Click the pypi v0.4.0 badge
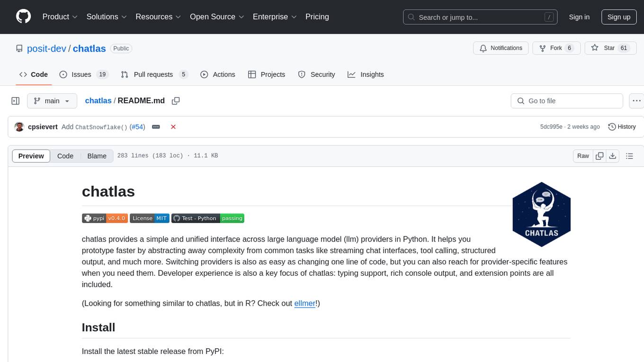This screenshot has width=644, height=362. pos(105,218)
